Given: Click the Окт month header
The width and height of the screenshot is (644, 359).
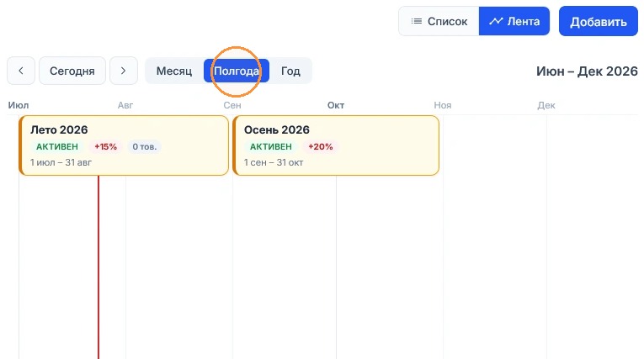Looking at the screenshot, I should click(x=336, y=105).
